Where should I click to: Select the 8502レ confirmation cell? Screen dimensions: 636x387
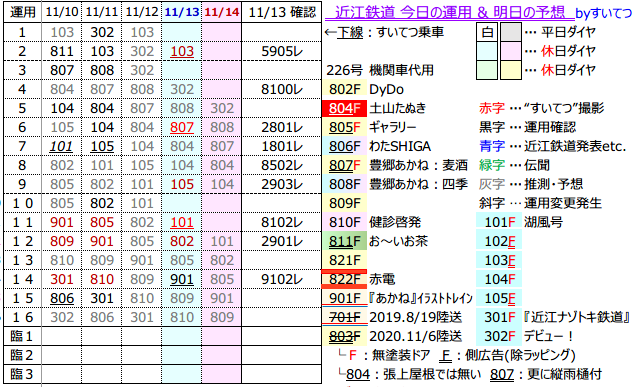click(x=282, y=165)
